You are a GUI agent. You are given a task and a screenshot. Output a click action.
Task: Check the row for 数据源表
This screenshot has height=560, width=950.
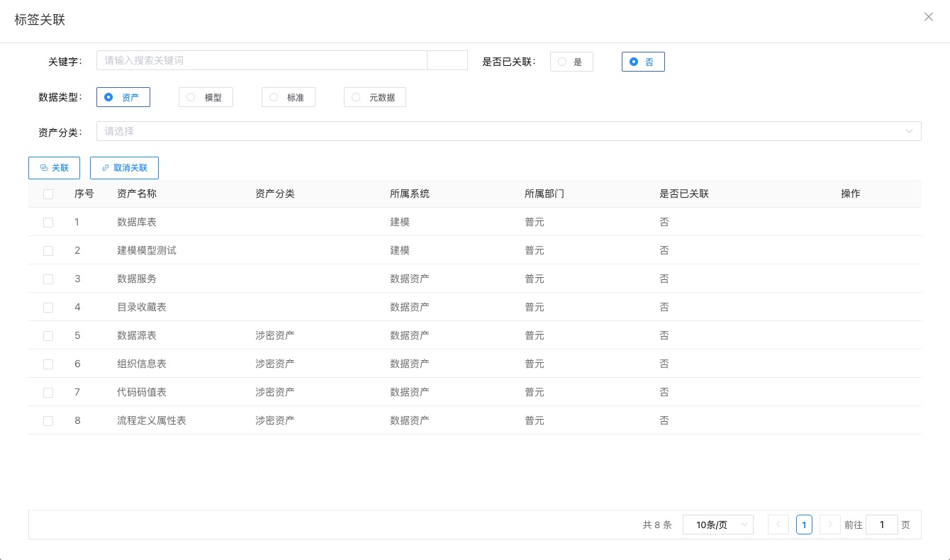point(48,335)
